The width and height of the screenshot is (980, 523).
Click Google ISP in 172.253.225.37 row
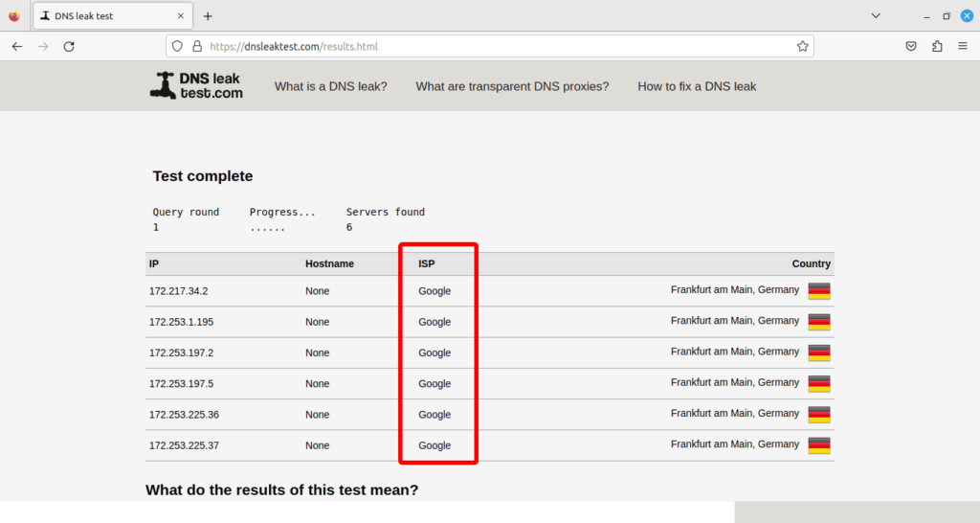pyautogui.click(x=434, y=445)
